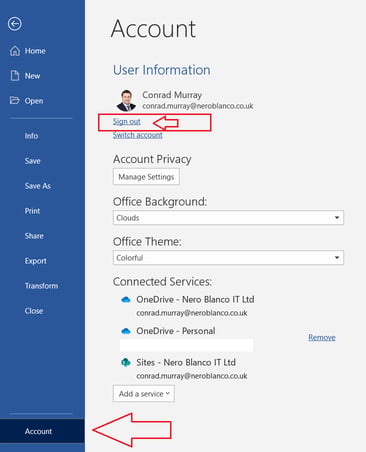Screen dimensions: 366x452
Task: Open the Info menu item
Action: pyautogui.click(x=31, y=136)
